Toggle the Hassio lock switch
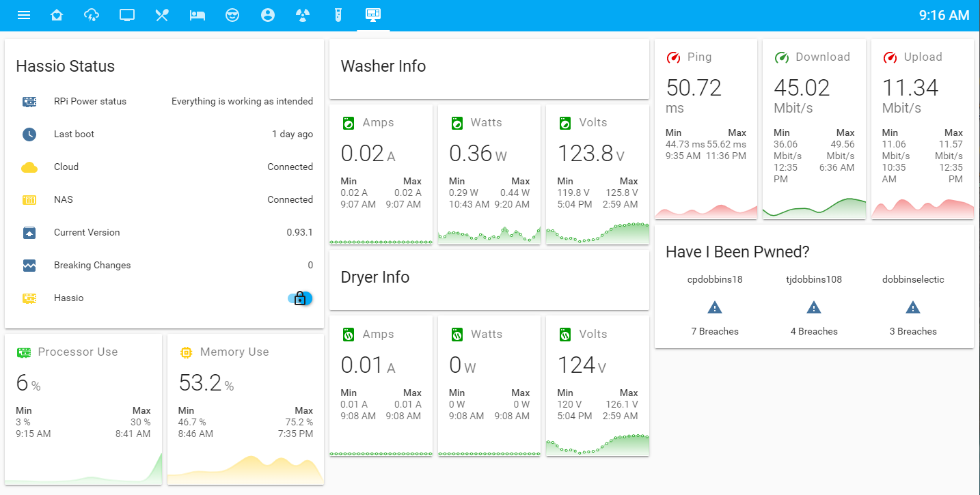 300,298
